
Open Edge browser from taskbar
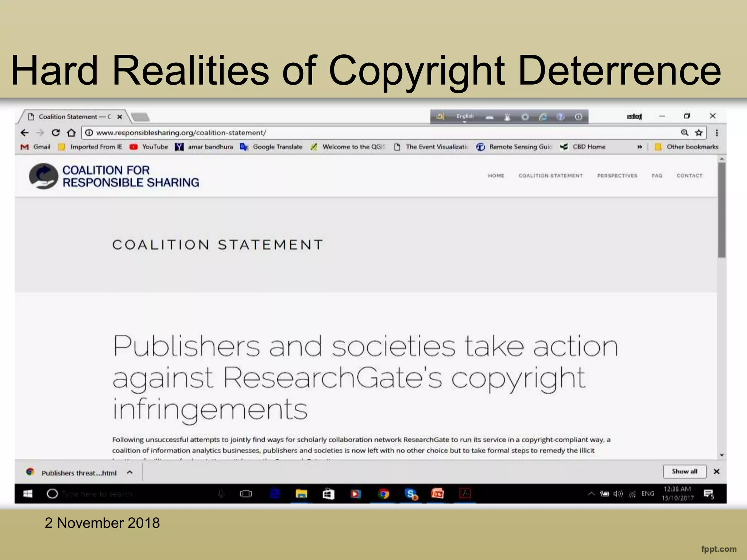275,494
